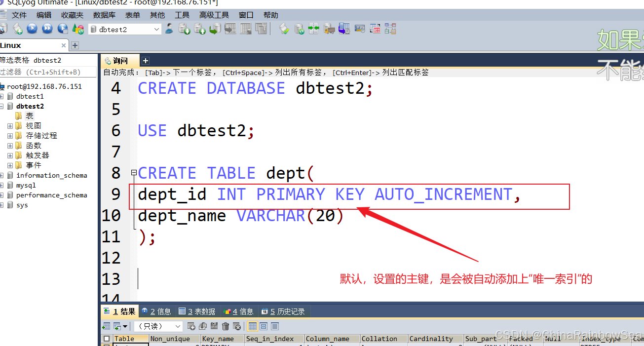
Task: Open the scheduled backup clock icon
Action: [344, 29]
